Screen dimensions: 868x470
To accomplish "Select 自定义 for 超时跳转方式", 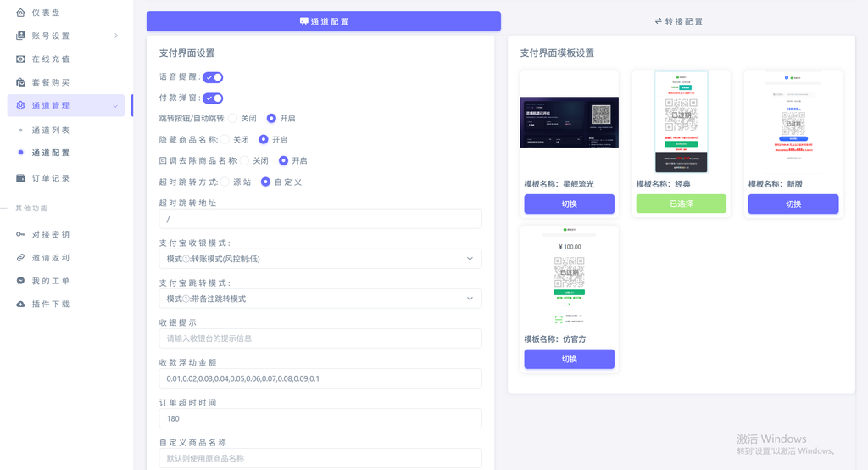I will click(x=265, y=182).
